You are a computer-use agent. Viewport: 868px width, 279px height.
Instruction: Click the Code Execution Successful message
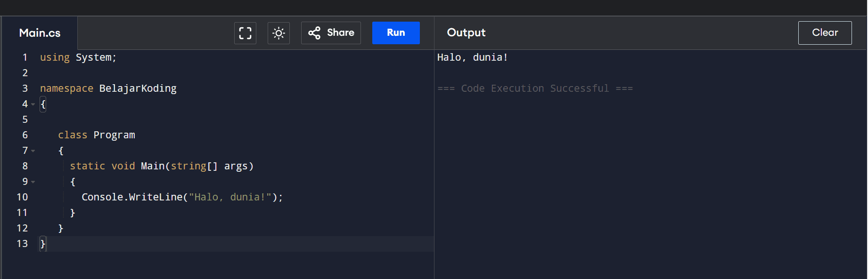click(535, 88)
